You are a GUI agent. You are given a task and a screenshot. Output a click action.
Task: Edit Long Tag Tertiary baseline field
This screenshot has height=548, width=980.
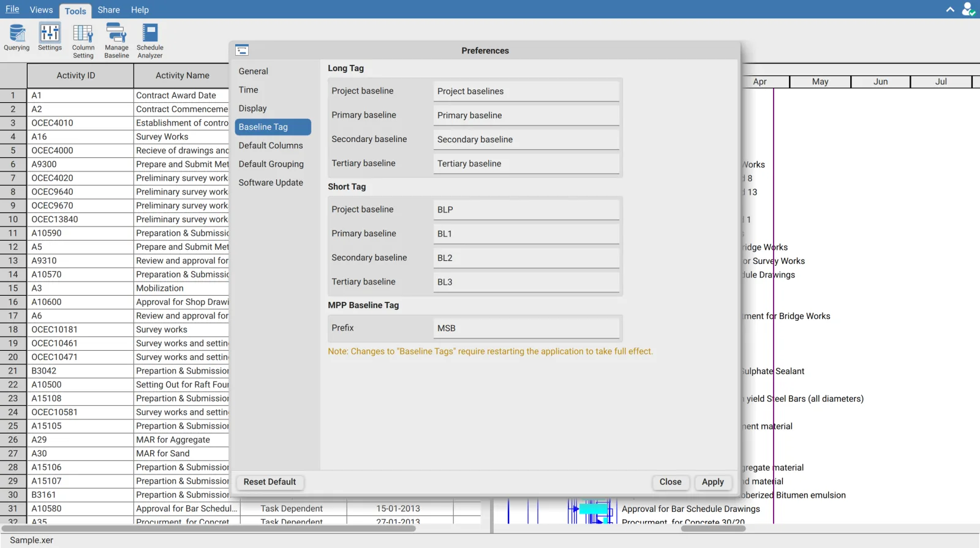point(527,163)
